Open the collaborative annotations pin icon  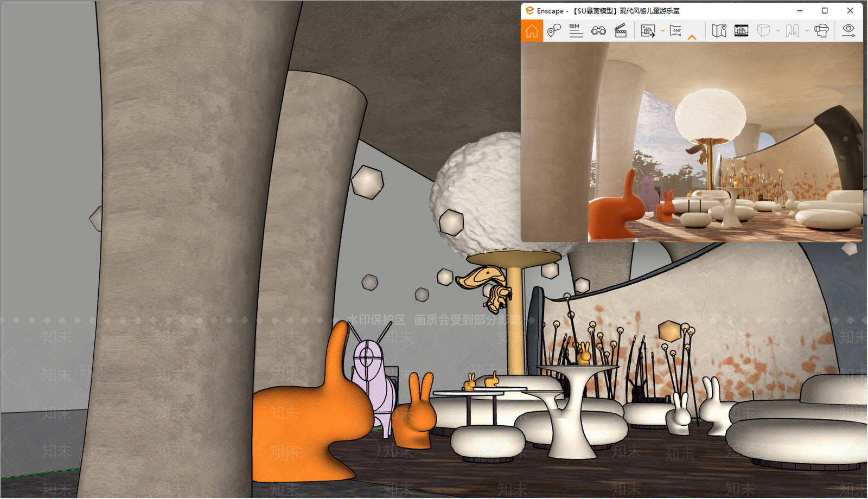[x=554, y=31]
